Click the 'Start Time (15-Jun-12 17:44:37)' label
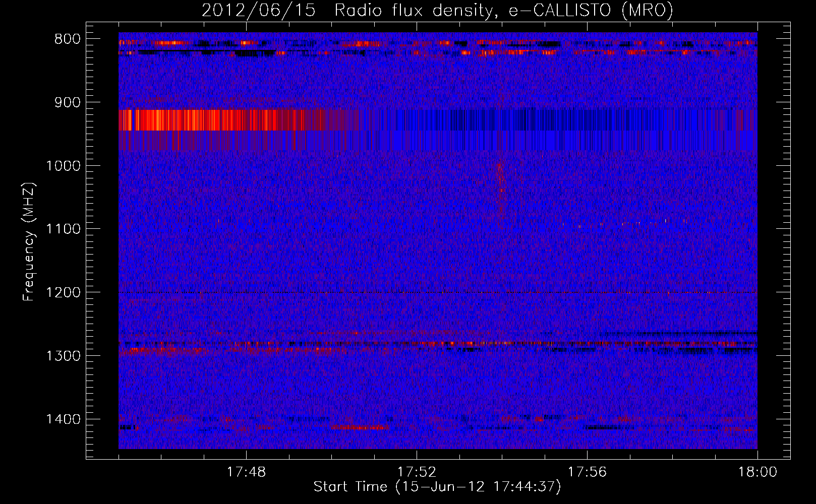The height and width of the screenshot is (504, 816). pyautogui.click(x=437, y=487)
